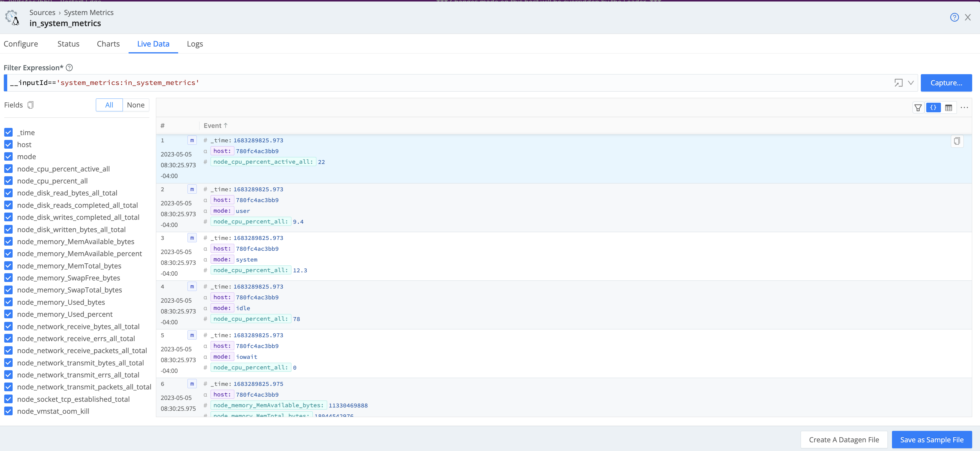The image size is (980, 451).
Task: Select the JSON braces view icon
Action: [x=933, y=107]
